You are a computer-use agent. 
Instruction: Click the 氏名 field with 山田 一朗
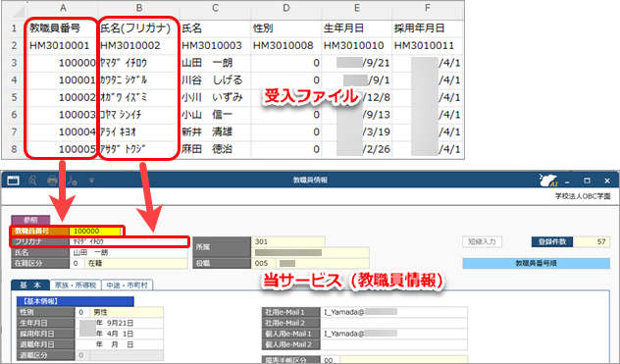(129, 252)
